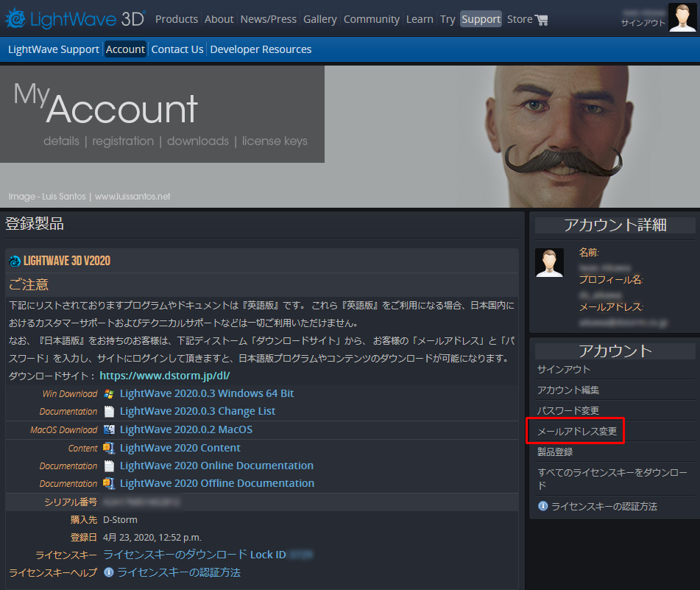Image resolution: width=700 pixels, height=590 pixels.
Task: Click サインアウト in the アカウント sidebar
Action: pyautogui.click(x=563, y=369)
